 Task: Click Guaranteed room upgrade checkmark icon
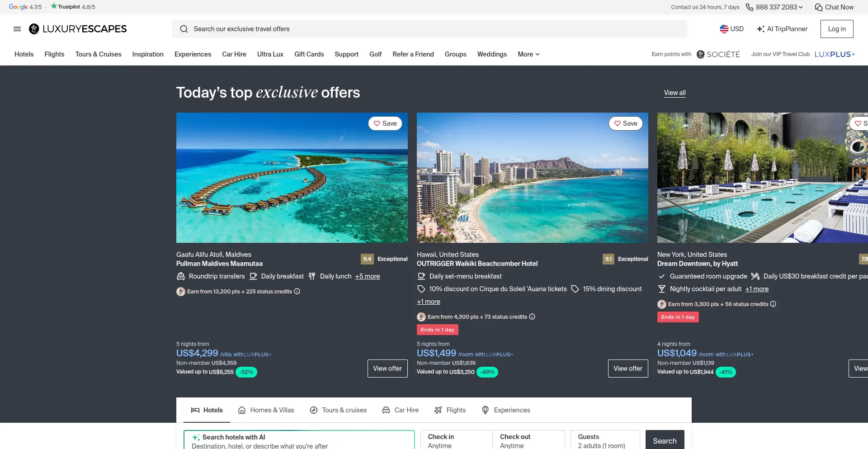[x=662, y=276]
